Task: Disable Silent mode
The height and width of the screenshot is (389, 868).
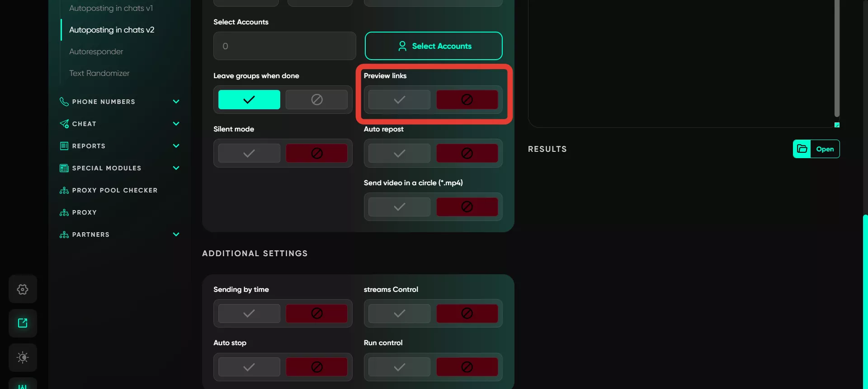Action: pos(316,153)
